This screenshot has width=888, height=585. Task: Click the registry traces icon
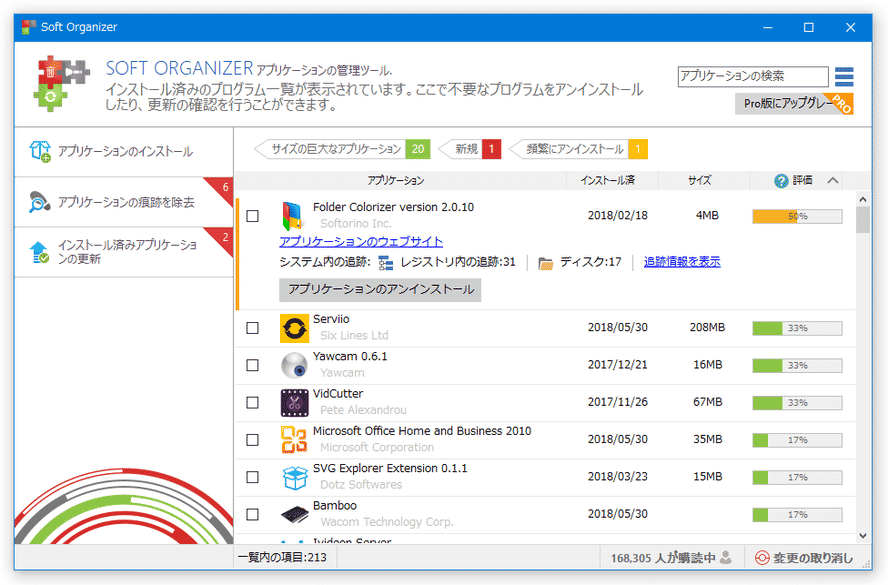tap(386, 263)
